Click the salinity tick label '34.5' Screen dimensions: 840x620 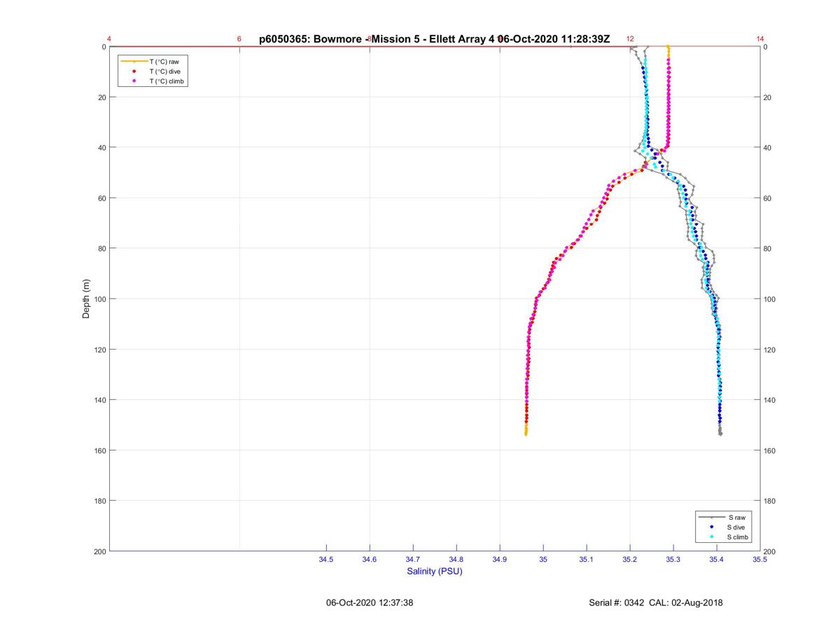click(326, 560)
